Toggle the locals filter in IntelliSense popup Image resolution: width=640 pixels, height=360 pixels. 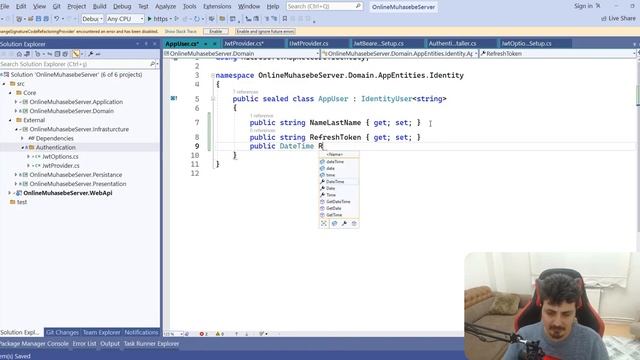[x=334, y=224]
